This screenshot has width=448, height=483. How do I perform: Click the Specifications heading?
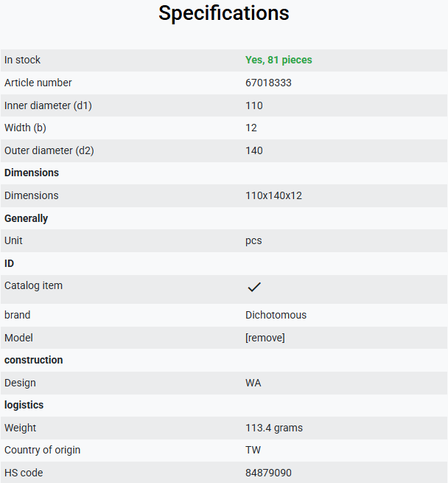pyautogui.click(x=224, y=13)
